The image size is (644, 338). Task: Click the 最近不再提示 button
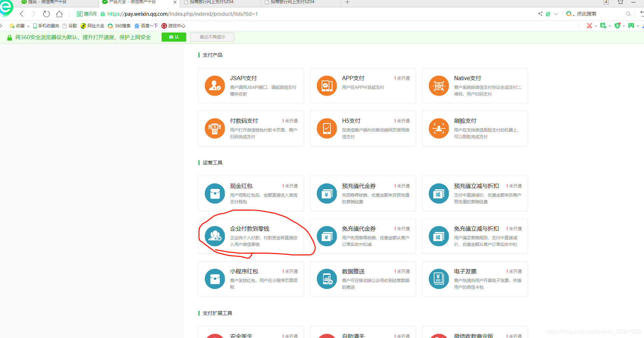pyautogui.click(x=212, y=37)
